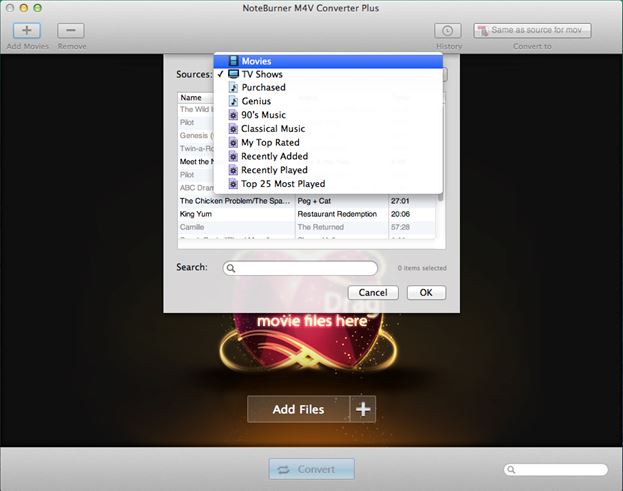623x491 pixels.
Task: Click the Add Files button
Action: (x=298, y=409)
